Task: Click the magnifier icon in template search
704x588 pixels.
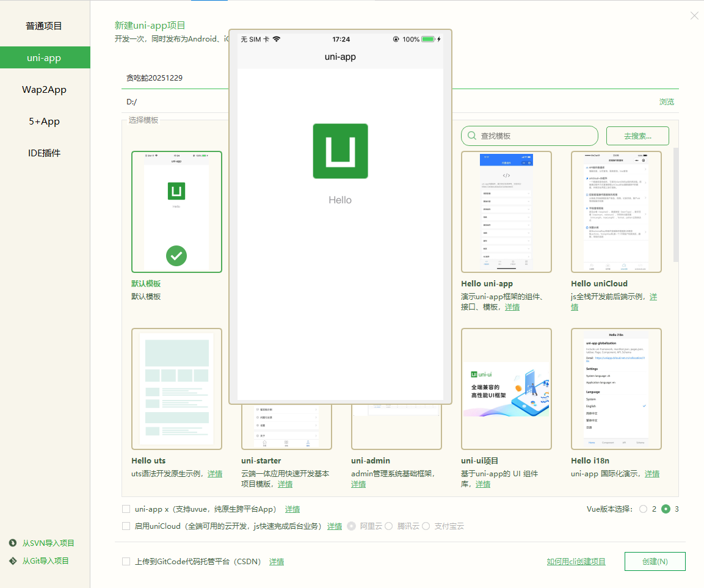Action: (x=471, y=136)
